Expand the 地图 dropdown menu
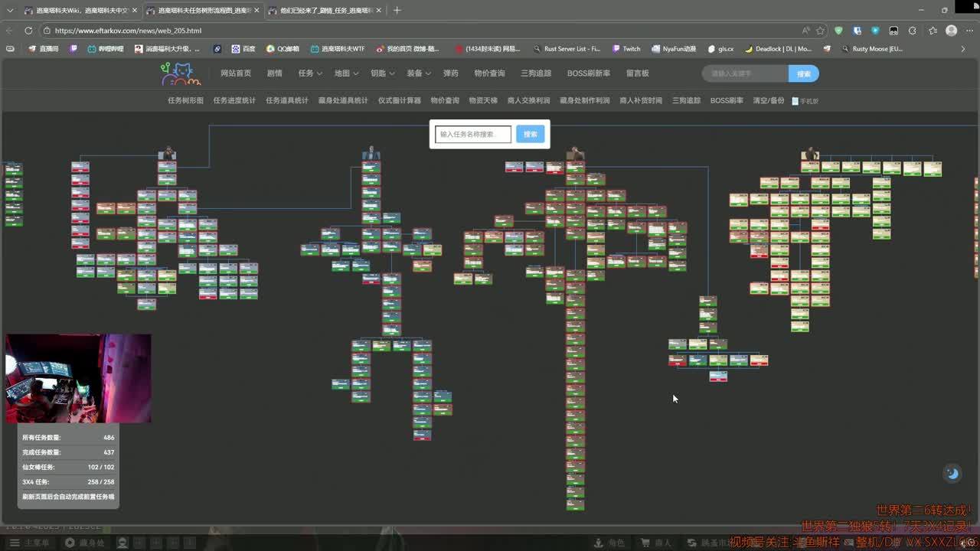The height and width of the screenshot is (551, 980). click(x=345, y=73)
